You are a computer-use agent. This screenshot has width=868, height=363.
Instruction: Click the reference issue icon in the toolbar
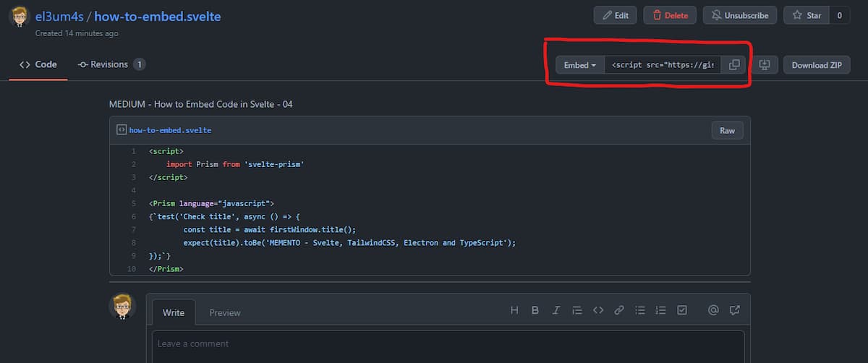(x=735, y=310)
